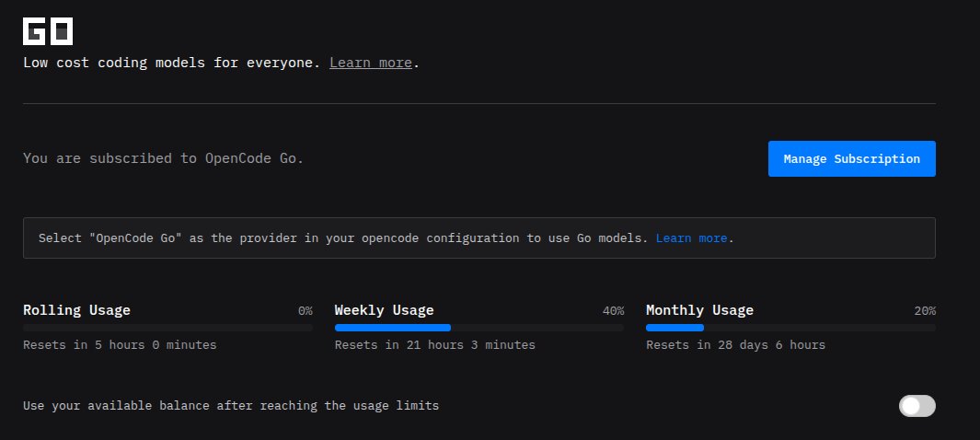Click 'Resets in 28 days 6 hours' text
The width and height of the screenshot is (980, 440).
pos(735,345)
